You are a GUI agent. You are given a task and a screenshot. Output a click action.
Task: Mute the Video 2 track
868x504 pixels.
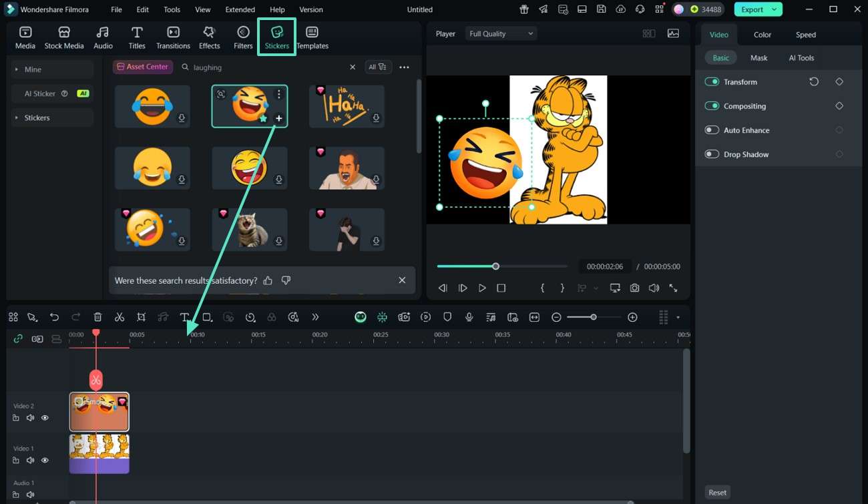[x=30, y=418]
